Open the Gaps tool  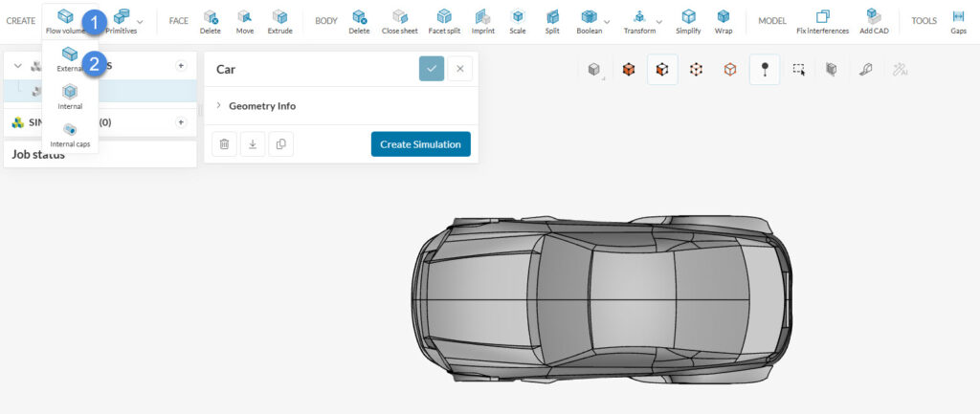(x=957, y=20)
